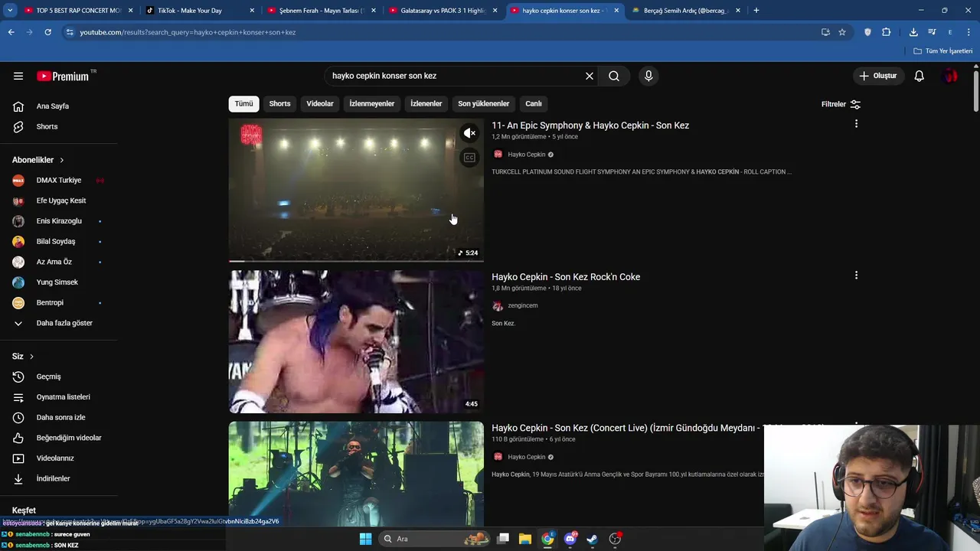
Task: Open the An Epic Symphony video title
Action: 590,126
